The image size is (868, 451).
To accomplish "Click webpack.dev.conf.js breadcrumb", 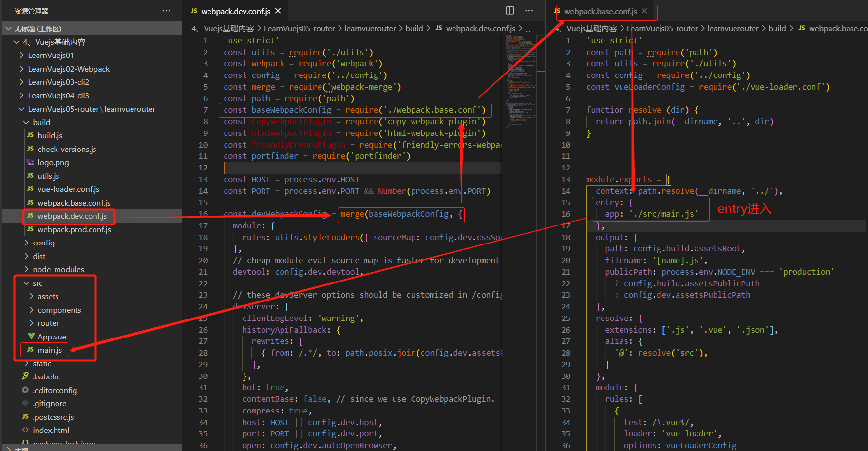I will point(481,29).
